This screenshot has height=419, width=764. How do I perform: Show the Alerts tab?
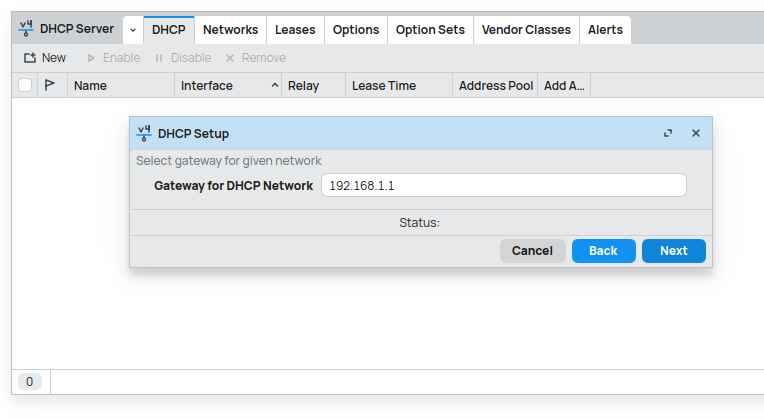pos(605,30)
